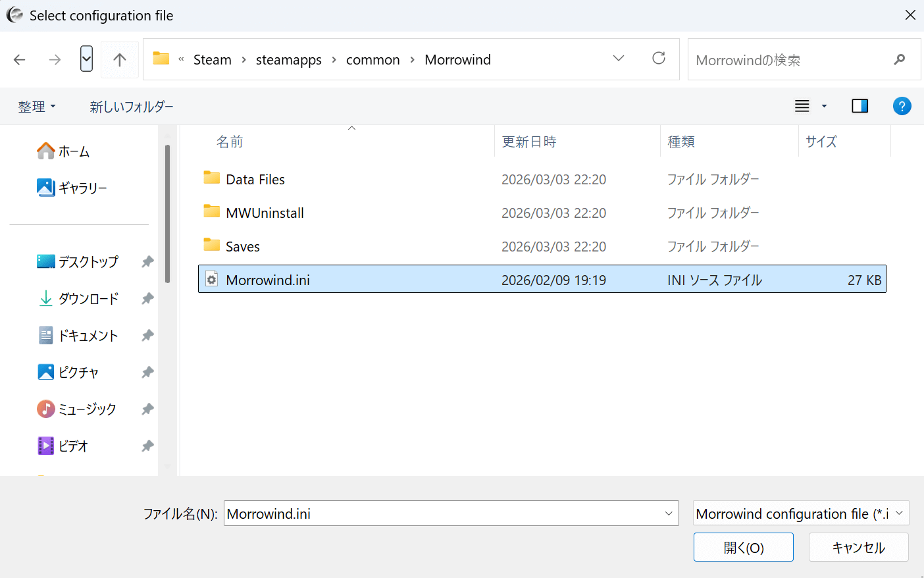This screenshot has height=578, width=924.
Task: Open the recent locations dropdown
Action: pos(86,59)
